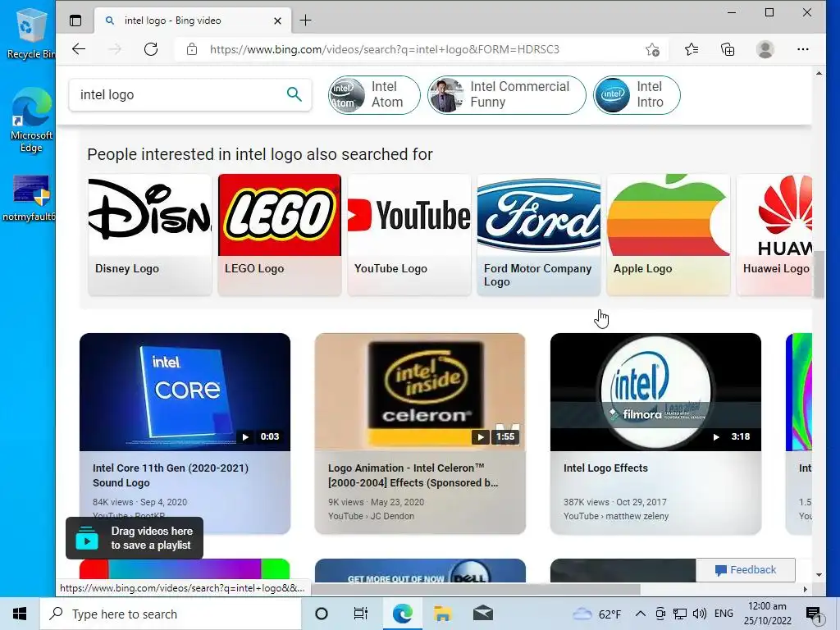The image size is (840, 630).
Task: Open volume control speaker icon
Action: click(699, 614)
